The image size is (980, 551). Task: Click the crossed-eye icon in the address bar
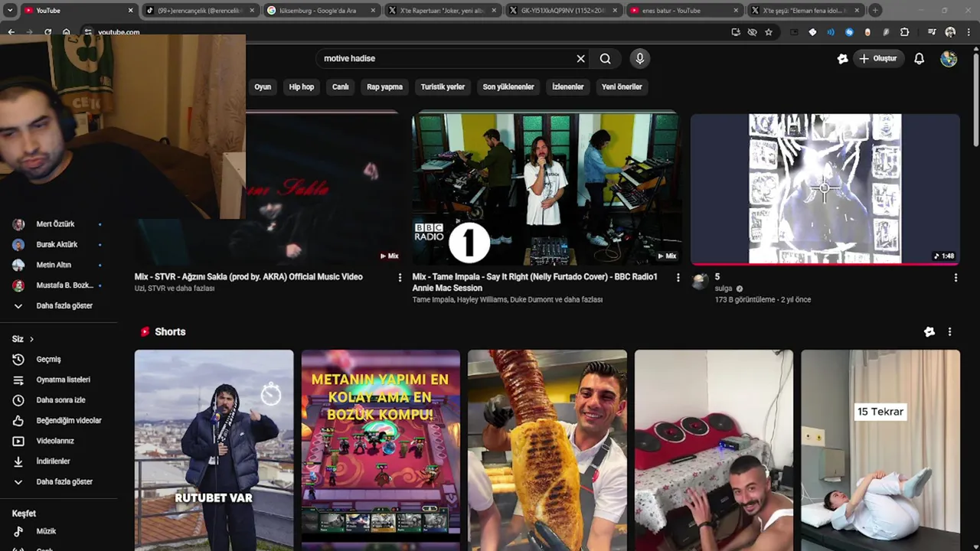tap(752, 32)
